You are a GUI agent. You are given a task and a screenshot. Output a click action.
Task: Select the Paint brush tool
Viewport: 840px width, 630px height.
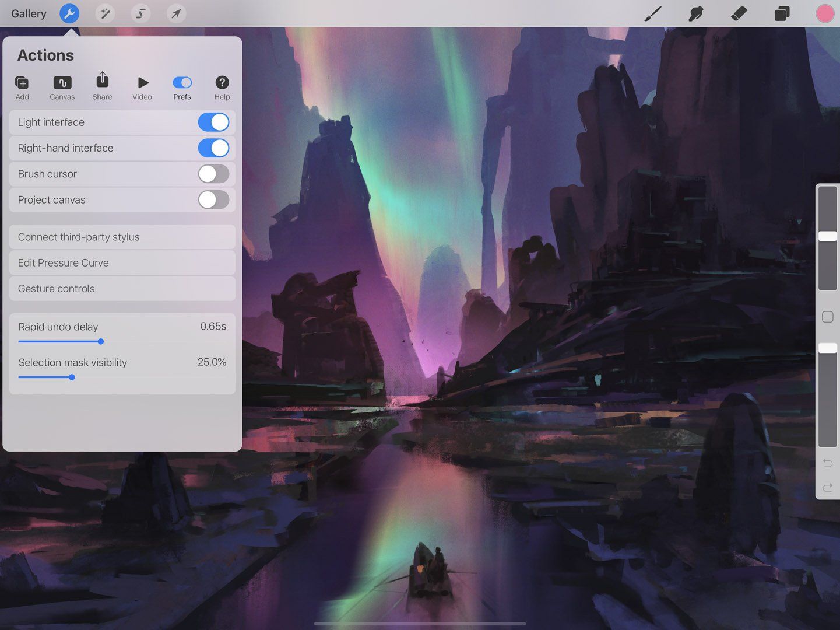pyautogui.click(x=653, y=13)
